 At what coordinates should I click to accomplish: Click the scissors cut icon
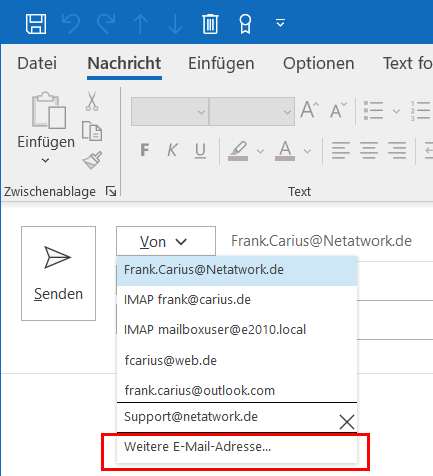[92, 101]
